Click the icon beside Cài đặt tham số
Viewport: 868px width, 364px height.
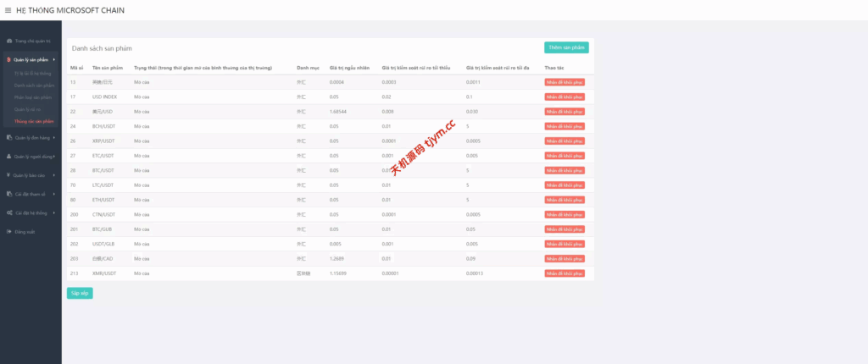point(8,194)
